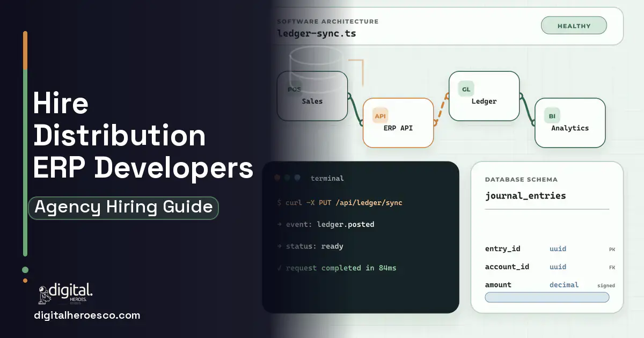Click the journal_entries table name
Image resolution: width=644 pixels, height=338 pixels.
point(525,196)
